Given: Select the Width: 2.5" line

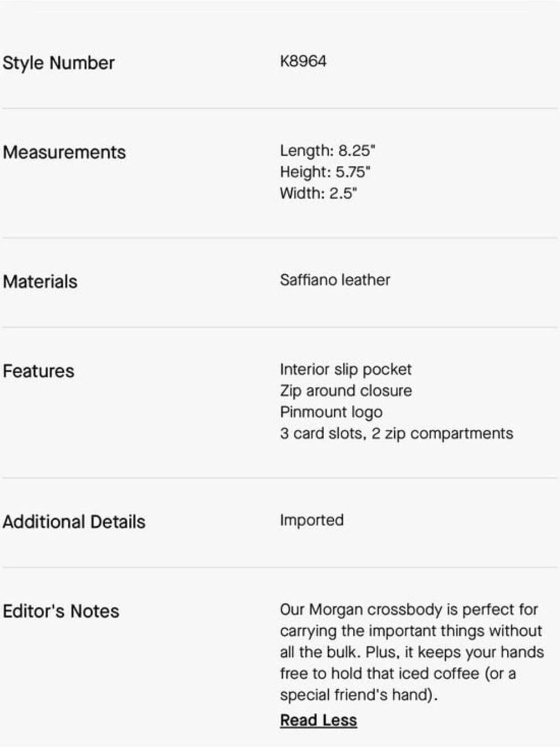Looking at the screenshot, I should click(x=318, y=193).
